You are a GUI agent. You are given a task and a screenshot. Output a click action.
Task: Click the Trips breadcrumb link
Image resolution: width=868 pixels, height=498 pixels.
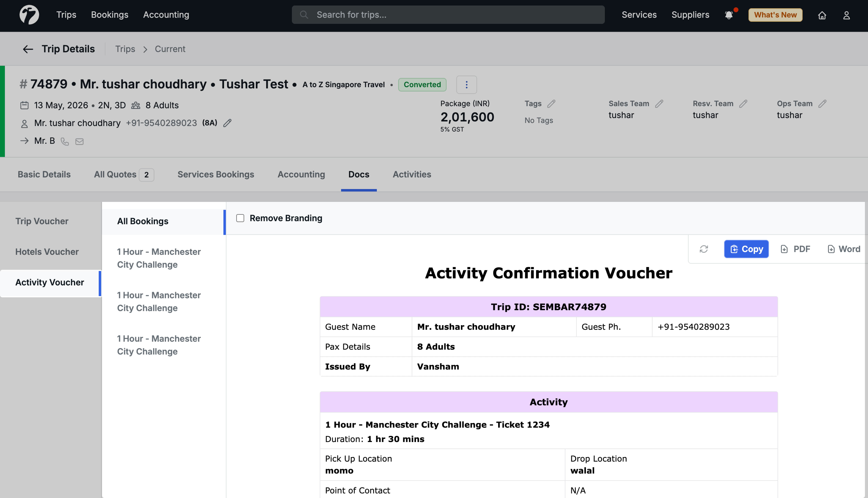(x=125, y=49)
